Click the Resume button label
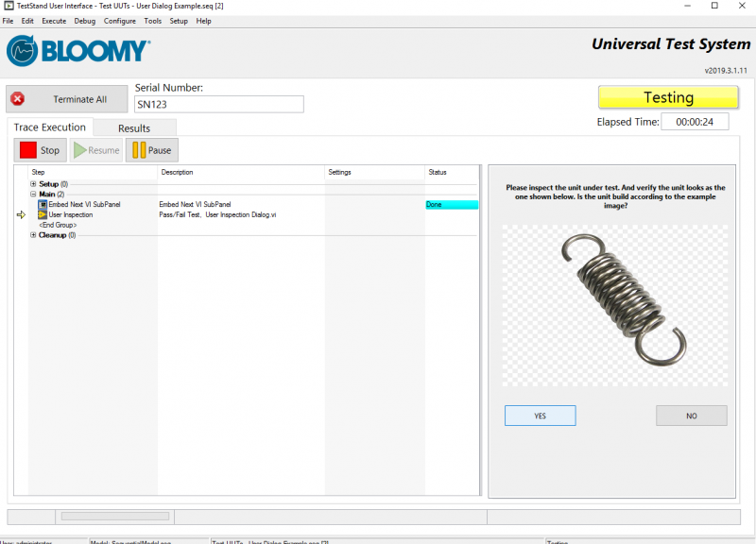The height and width of the screenshot is (544, 756). (x=104, y=150)
